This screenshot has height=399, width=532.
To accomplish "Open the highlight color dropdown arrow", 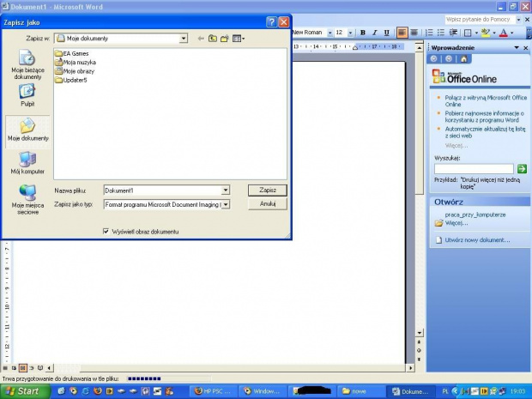I will click(494, 33).
